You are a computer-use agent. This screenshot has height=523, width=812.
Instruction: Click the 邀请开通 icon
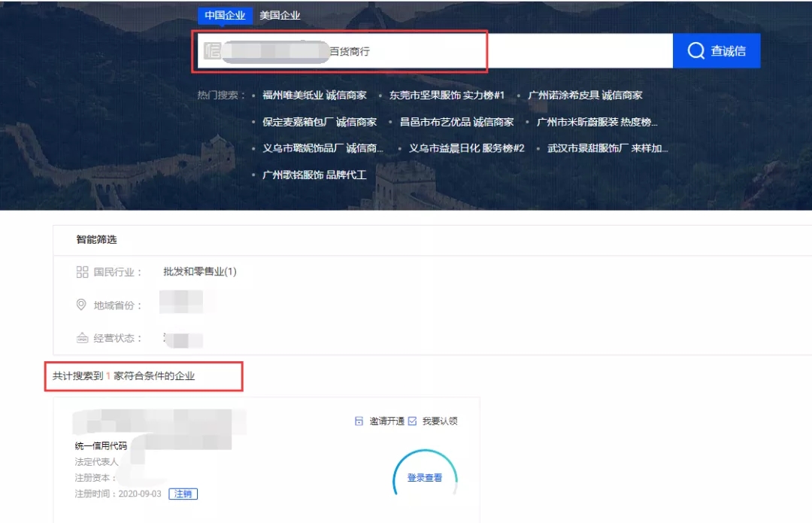click(359, 421)
